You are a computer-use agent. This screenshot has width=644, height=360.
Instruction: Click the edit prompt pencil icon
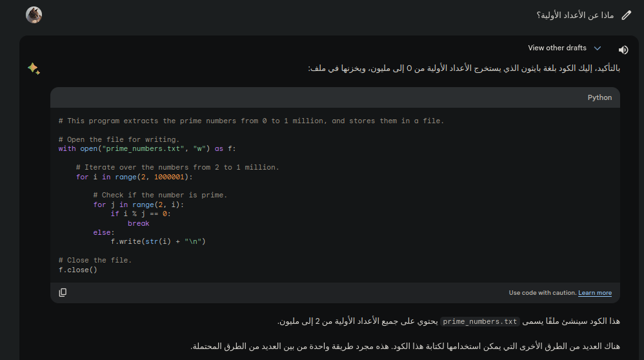pyautogui.click(x=626, y=15)
